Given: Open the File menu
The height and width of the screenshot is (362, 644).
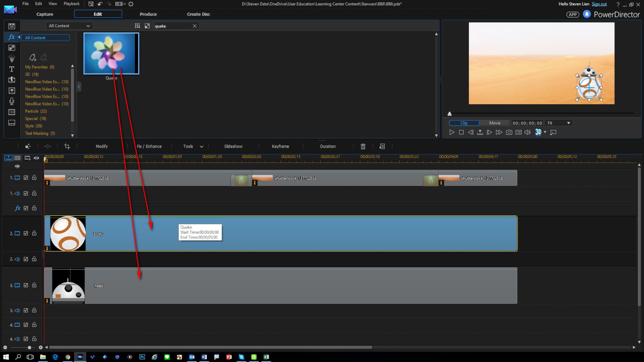Looking at the screenshot, I should click(x=25, y=4).
